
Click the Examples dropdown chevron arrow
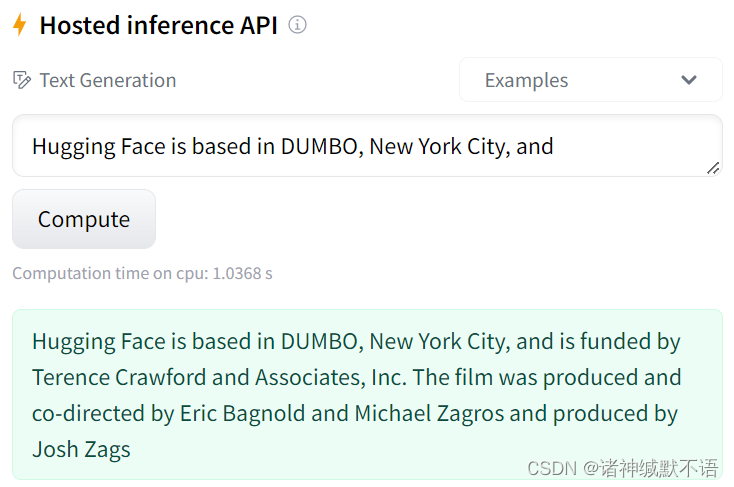[x=689, y=80]
